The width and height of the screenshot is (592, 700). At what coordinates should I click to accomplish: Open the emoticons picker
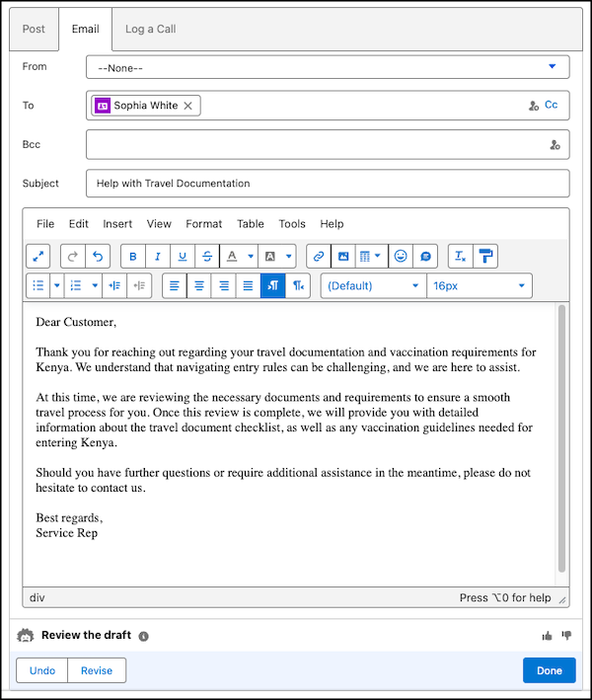click(401, 257)
